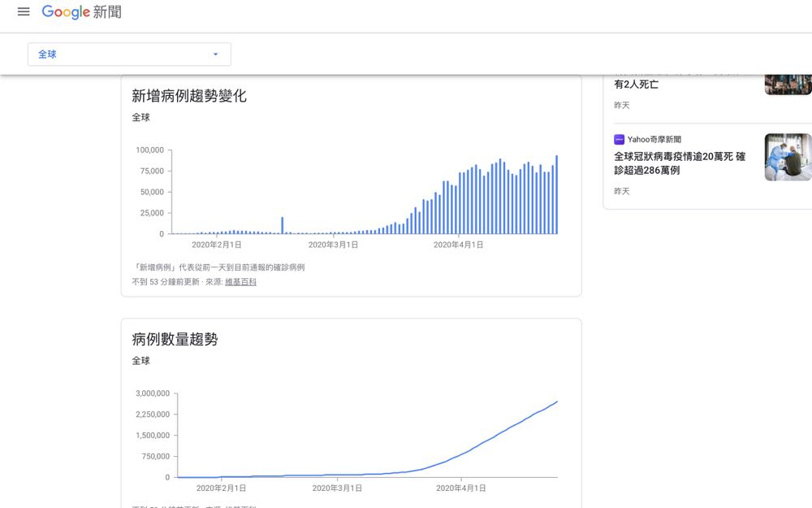Open the headline ending with 有2人死亡
This screenshot has width=812, height=508.
pyautogui.click(x=636, y=84)
